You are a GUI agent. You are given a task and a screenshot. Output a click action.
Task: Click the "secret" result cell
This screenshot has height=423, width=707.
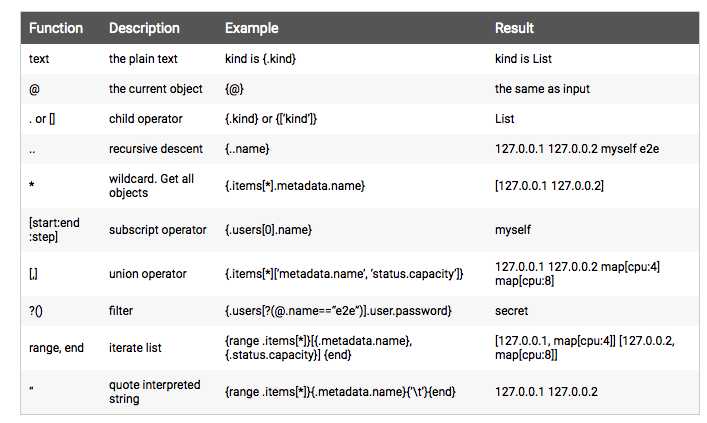tap(511, 311)
